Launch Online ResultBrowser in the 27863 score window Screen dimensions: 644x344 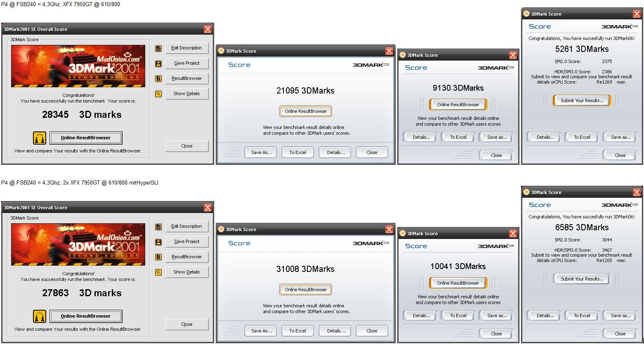(x=86, y=316)
